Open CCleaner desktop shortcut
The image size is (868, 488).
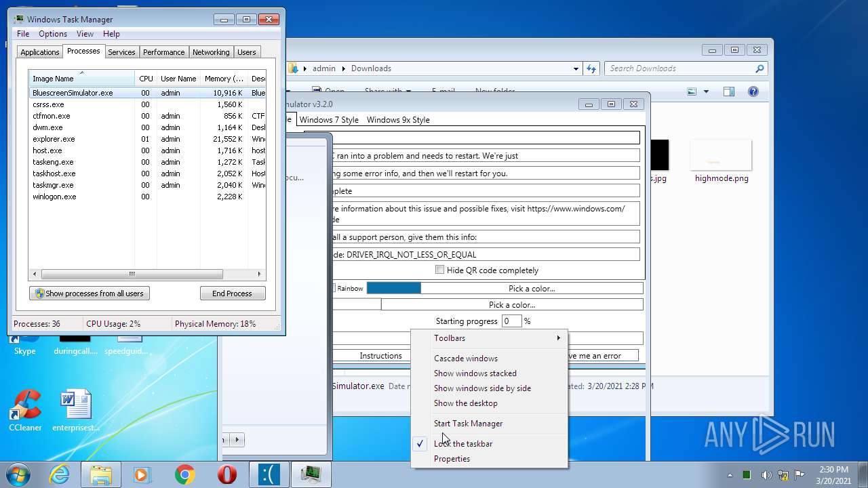pos(25,411)
